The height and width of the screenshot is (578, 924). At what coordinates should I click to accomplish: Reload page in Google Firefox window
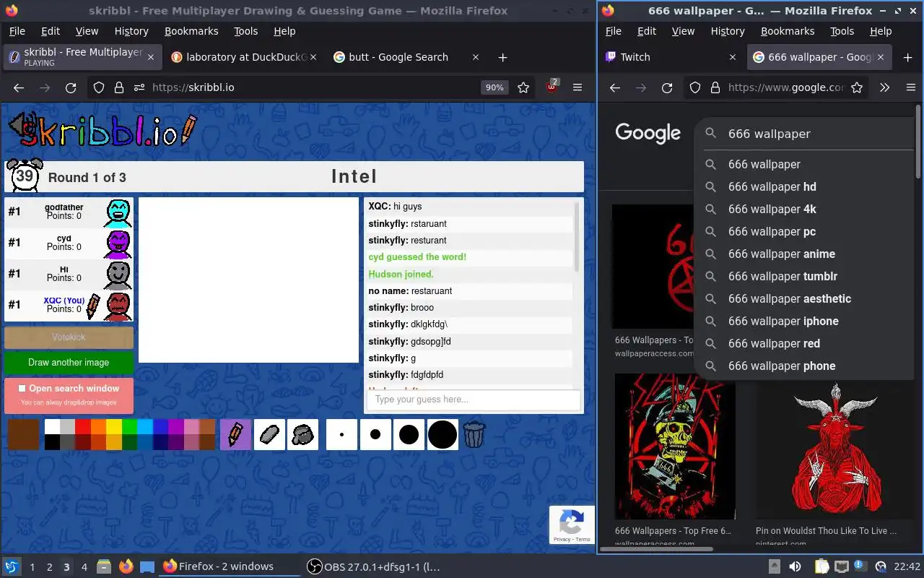[667, 87]
